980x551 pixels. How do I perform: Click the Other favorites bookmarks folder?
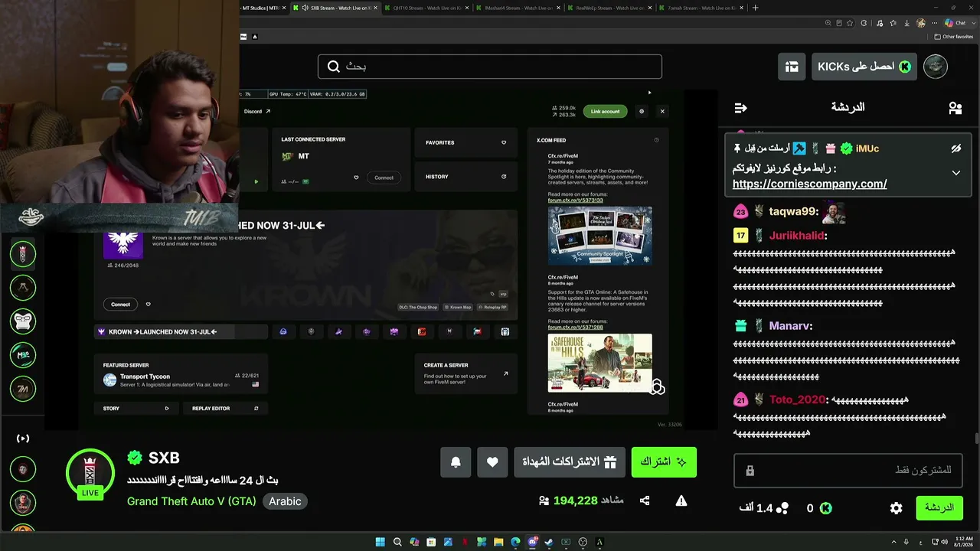(x=953, y=37)
